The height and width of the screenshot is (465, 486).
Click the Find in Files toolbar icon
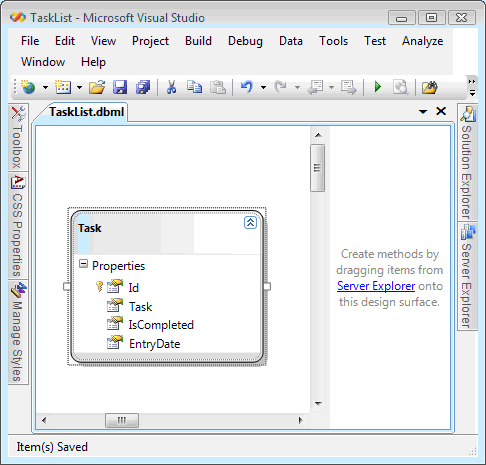click(400, 87)
